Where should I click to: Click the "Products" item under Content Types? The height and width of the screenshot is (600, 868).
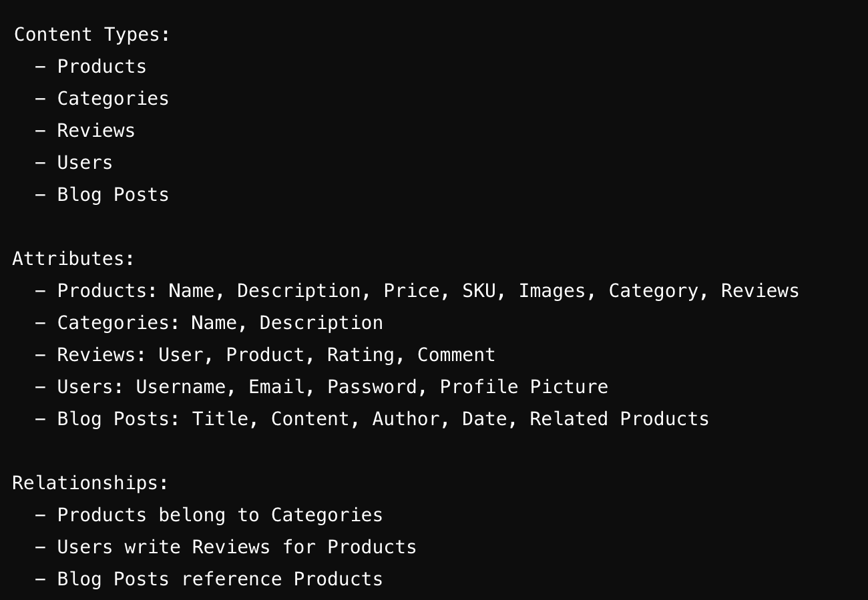pyautogui.click(x=101, y=66)
